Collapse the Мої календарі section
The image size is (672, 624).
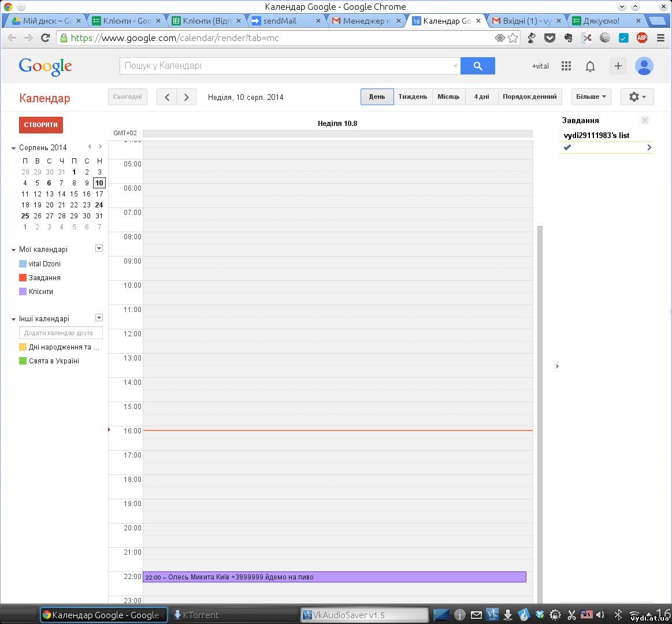(x=13, y=250)
